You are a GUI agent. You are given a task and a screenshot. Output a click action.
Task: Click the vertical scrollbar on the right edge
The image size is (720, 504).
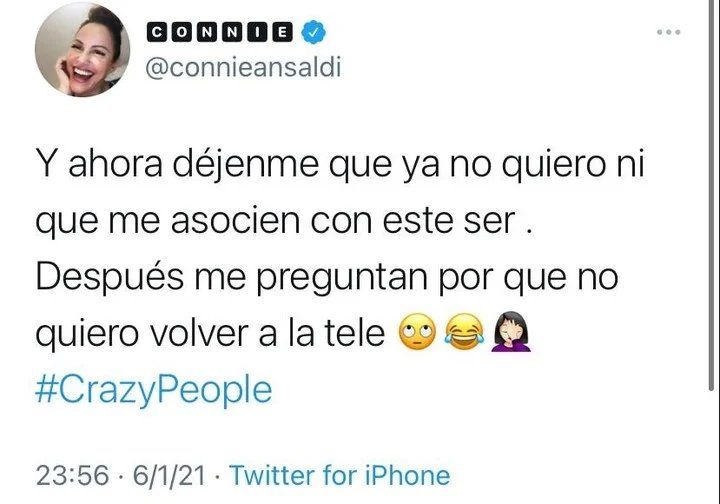pos(711,195)
